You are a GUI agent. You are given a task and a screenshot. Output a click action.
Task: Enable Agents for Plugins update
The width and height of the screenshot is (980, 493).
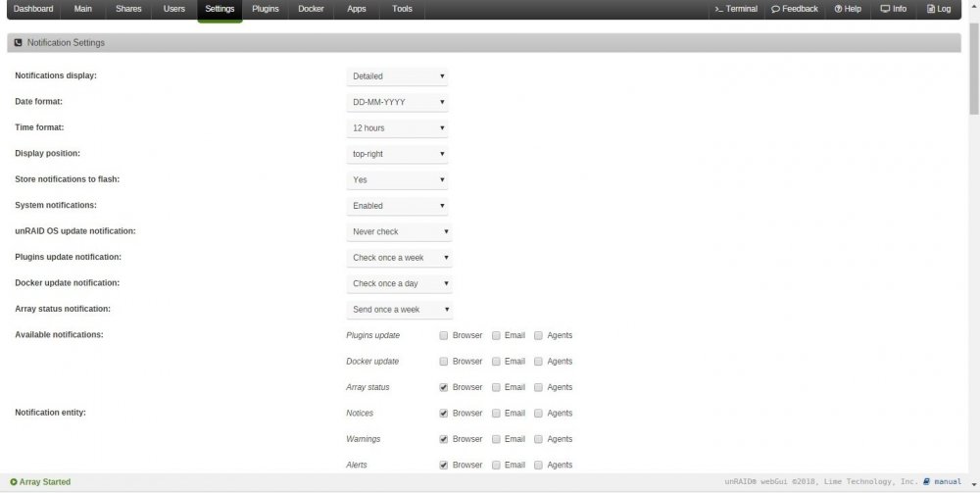(539, 335)
